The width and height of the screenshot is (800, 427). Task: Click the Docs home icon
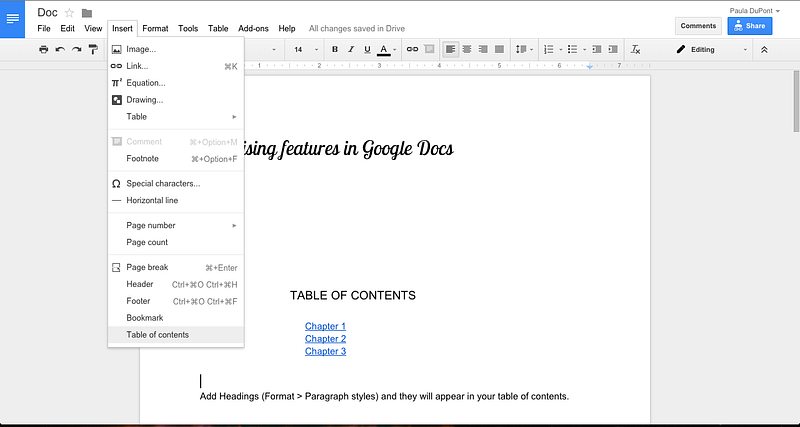tap(12, 19)
